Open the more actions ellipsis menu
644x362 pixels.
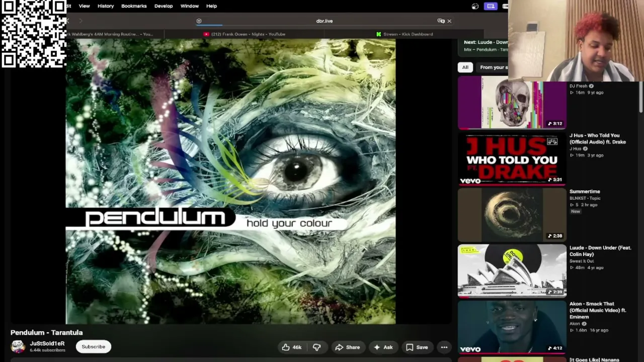(x=444, y=347)
